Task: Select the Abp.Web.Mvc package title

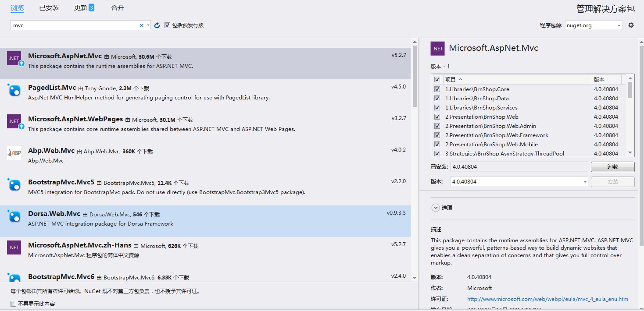Action: click(x=51, y=151)
